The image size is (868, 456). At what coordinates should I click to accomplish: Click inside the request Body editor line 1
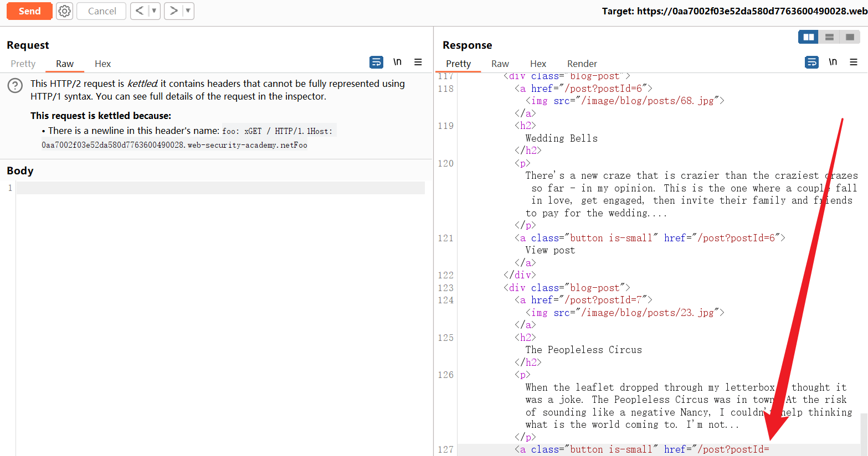pos(220,188)
